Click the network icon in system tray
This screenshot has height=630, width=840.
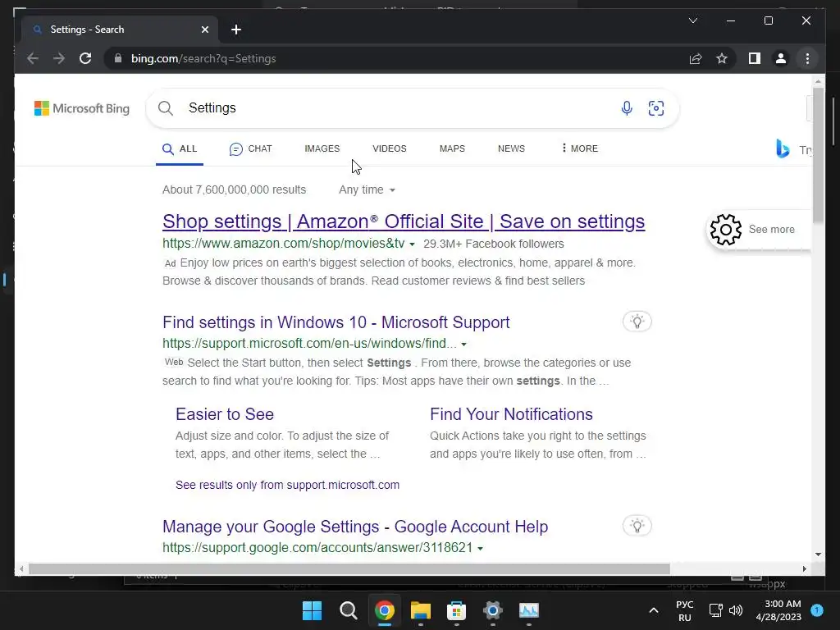(716, 610)
